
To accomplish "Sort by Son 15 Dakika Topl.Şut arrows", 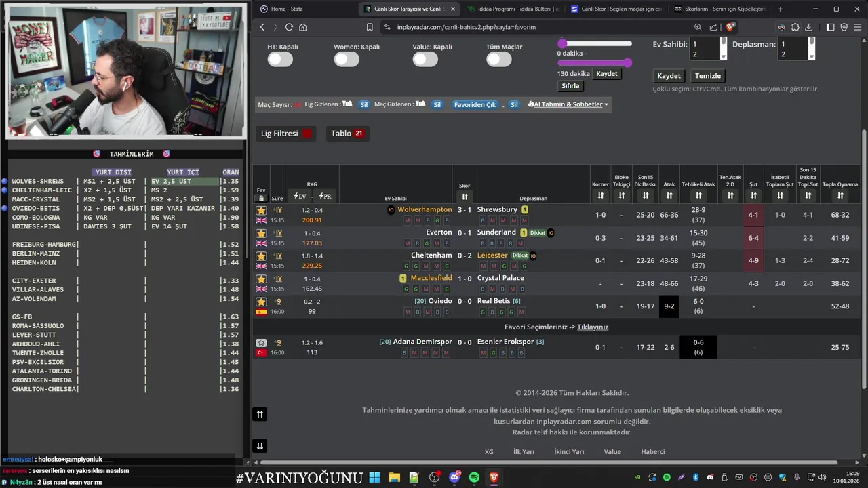I will pos(808,196).
